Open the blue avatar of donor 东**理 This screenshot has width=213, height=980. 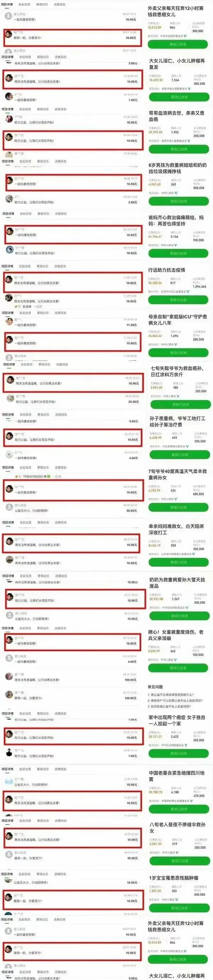pos(10,250)
